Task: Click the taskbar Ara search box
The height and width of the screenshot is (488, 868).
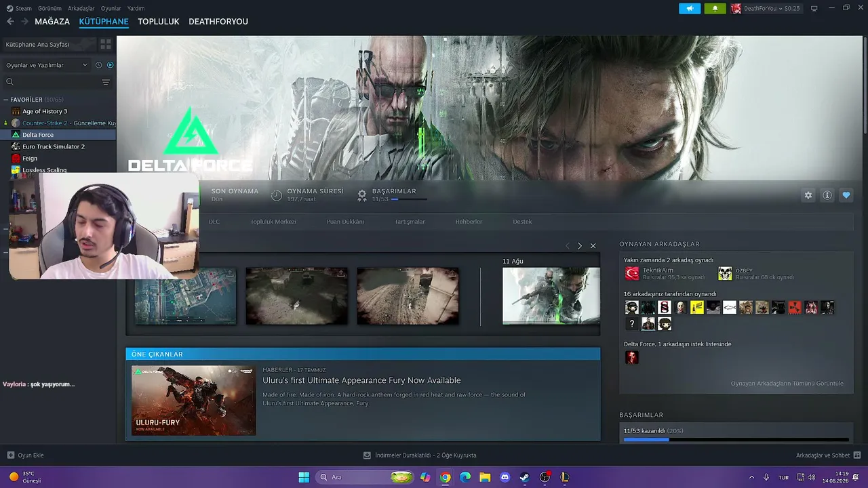Action: click(364, 477)
